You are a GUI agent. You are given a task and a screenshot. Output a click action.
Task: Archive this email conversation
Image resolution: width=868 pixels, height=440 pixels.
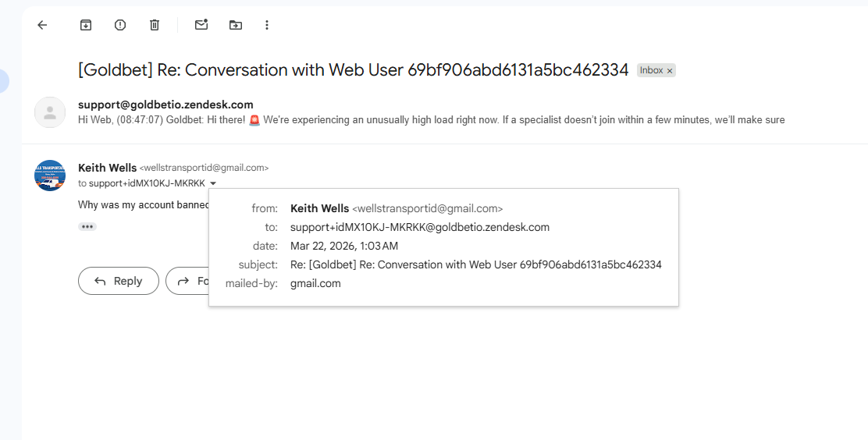click(x=86, y=25)
